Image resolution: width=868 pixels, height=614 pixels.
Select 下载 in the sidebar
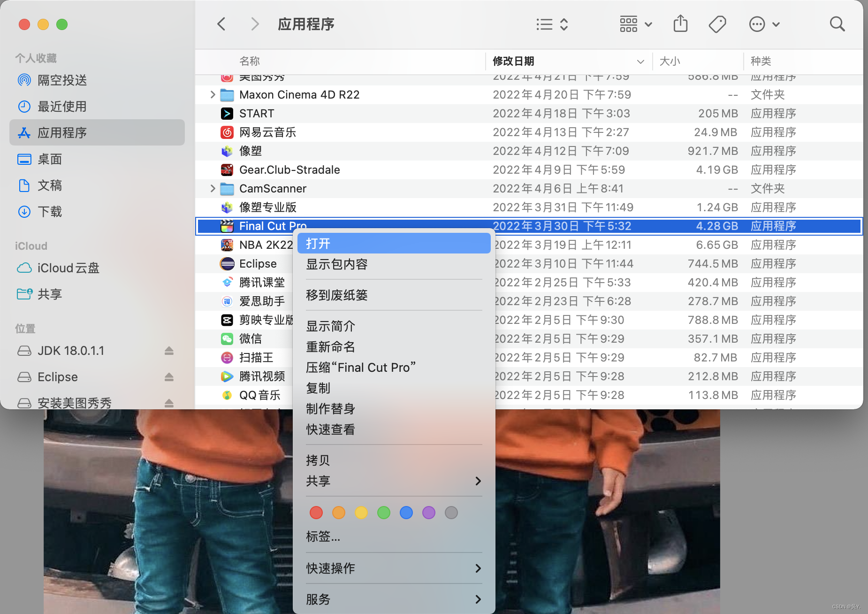(x=49, y=212)
